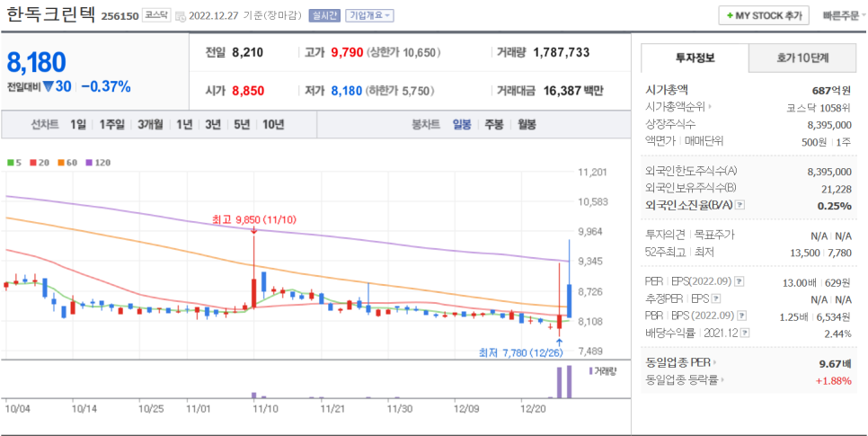This screenshot has width=868, height=436.
Task: Click the tallest volume bar at far right
Action: click(x=569, y=381)
